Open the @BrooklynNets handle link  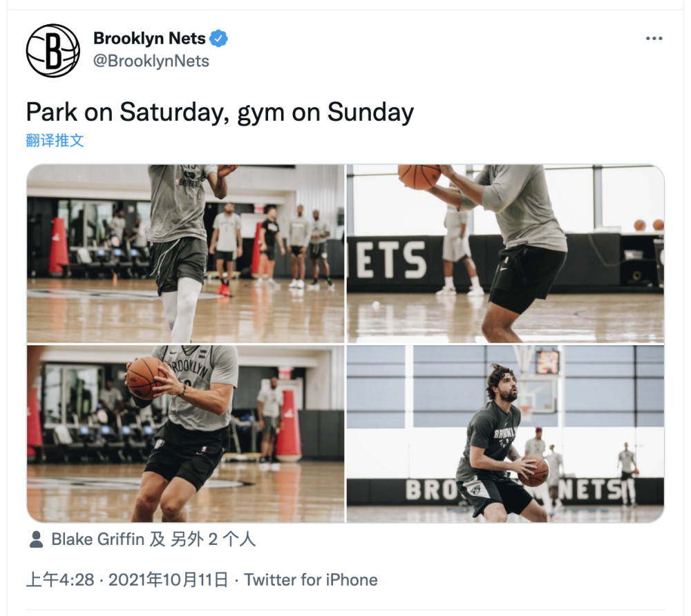tap(151, 61)
